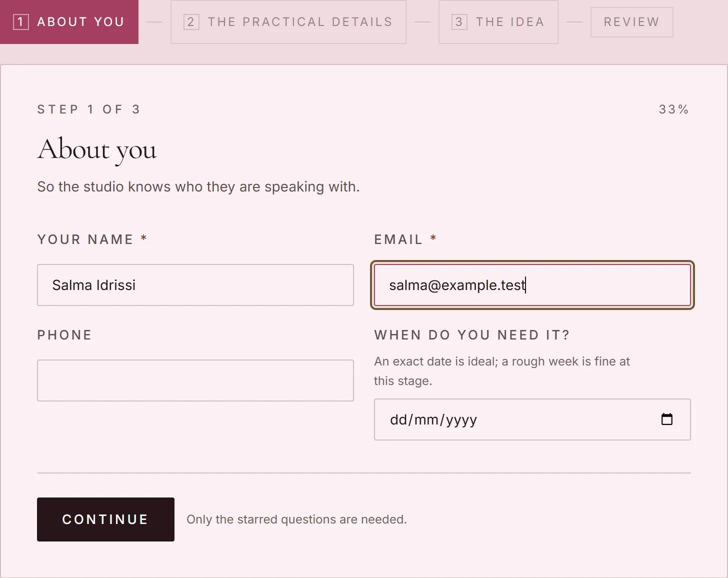
Task: Click 'Only the starred questions are needed' note
Action: point(296,519)
